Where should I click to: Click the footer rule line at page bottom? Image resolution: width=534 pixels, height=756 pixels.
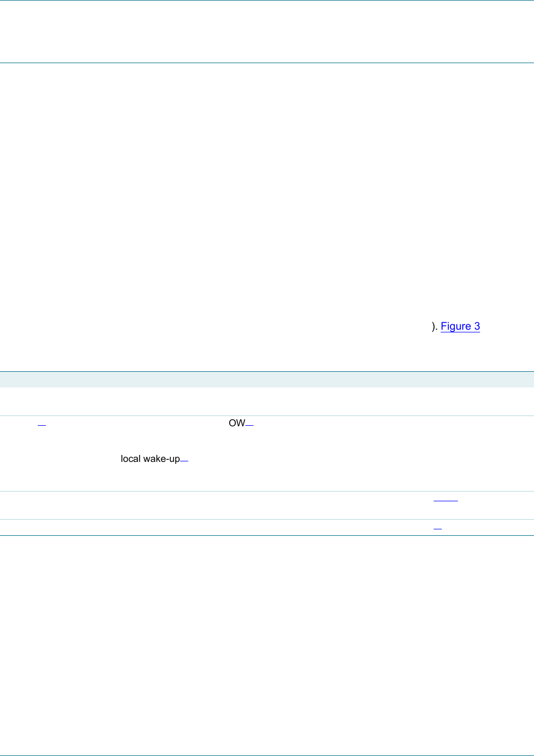coord(267,755)
